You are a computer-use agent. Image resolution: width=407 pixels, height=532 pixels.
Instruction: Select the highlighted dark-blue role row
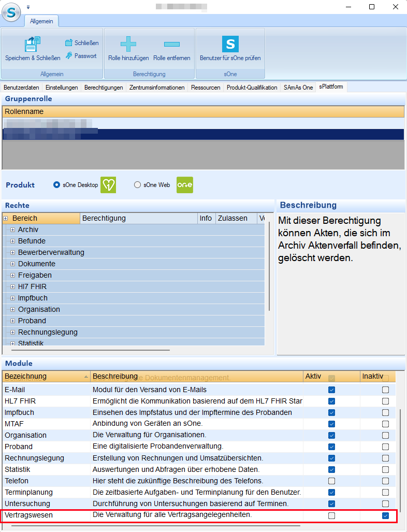pos(203,134)
